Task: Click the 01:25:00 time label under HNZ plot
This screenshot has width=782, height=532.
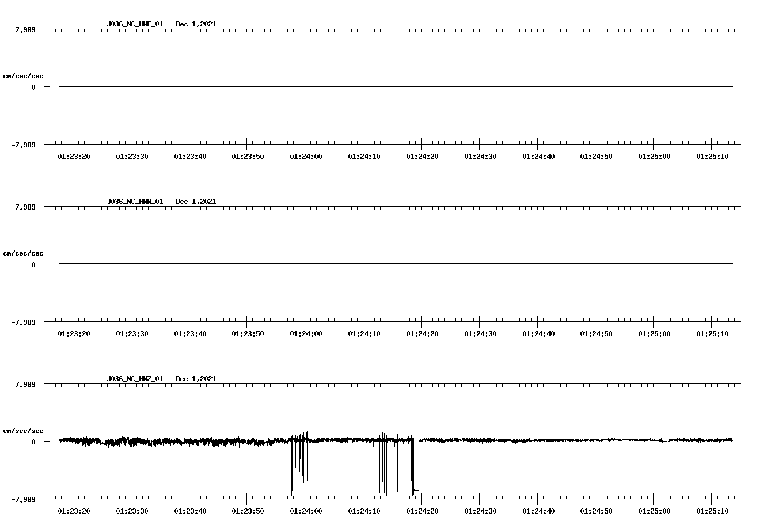Action: 654,511
